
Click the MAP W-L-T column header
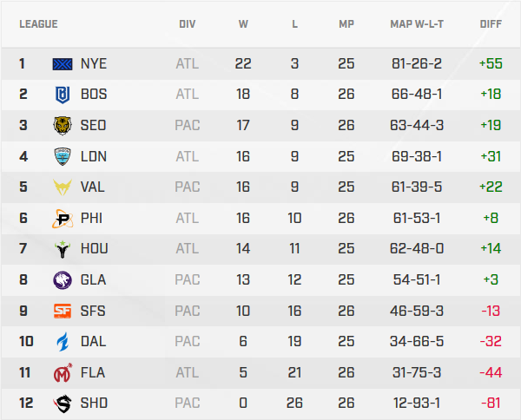(x=416, y=24)
